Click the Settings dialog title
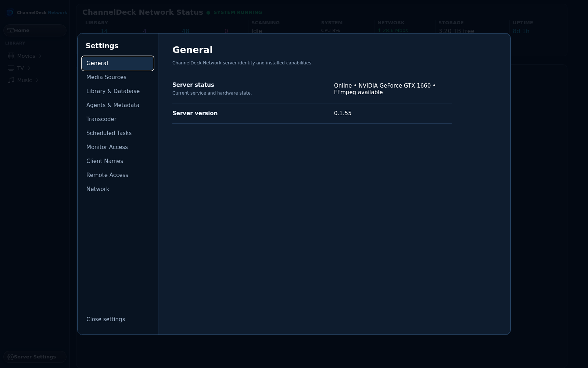This screenshot has width=588, height=368. coord(102,46)
